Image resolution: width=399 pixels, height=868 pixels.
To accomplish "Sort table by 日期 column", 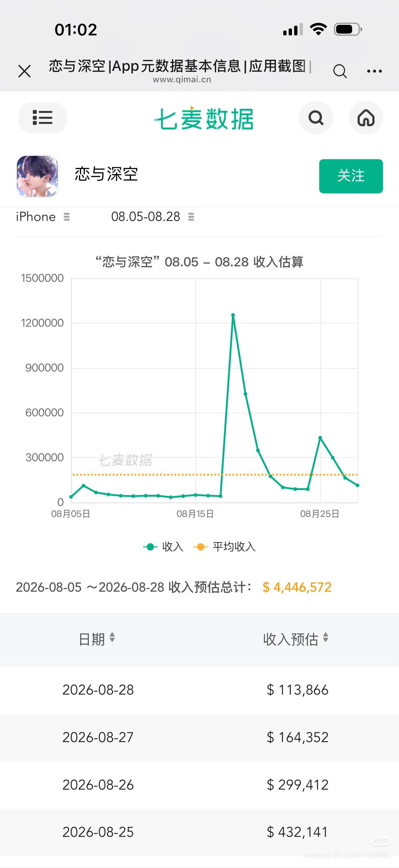I will (96, 639).
